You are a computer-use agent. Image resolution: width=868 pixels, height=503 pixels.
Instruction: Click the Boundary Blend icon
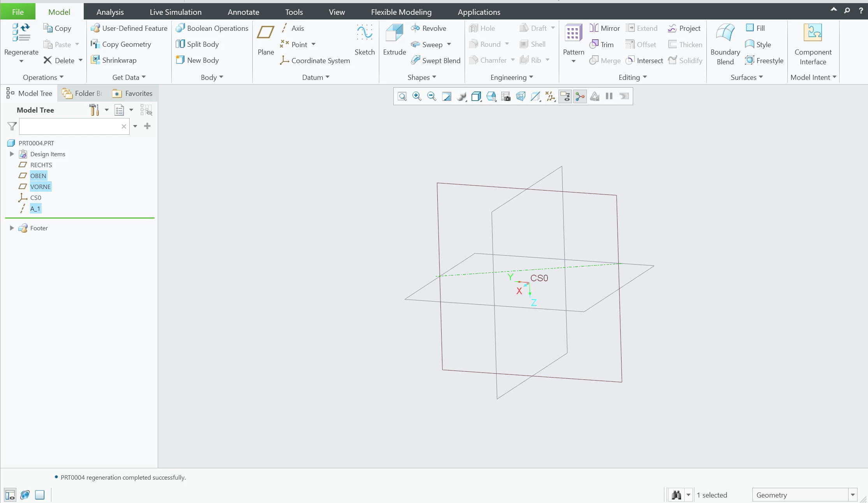[x=725, y=33]
